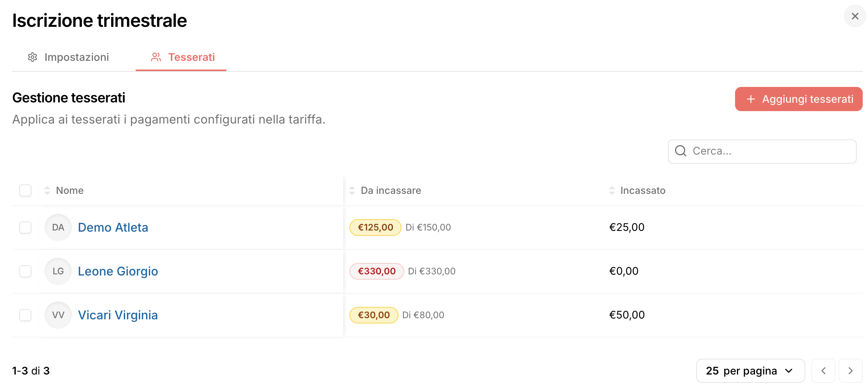The height and width of the screenshot is (390, 868).
Task: Toggle the select all rows checkbox
Action: [25, 190]
